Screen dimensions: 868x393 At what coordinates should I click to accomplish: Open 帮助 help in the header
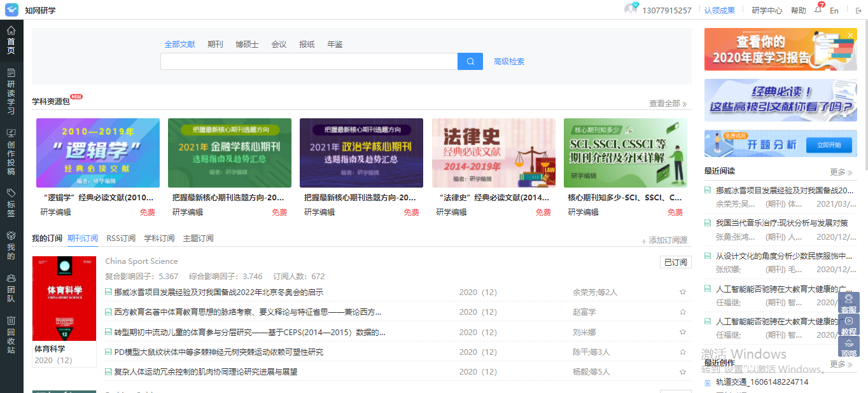pos(798,10)
